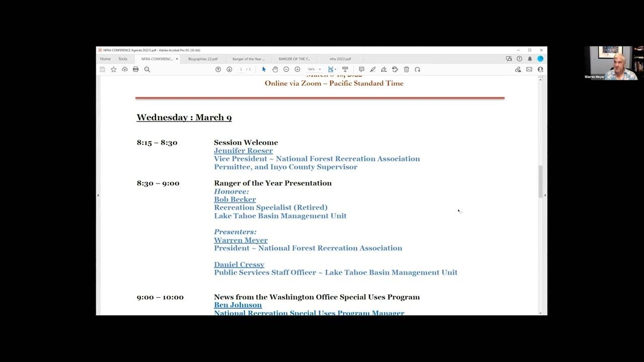Select the RANGER OF THE Y... tab
Viewport: 644px width, 362px height.
coord(294,59)
